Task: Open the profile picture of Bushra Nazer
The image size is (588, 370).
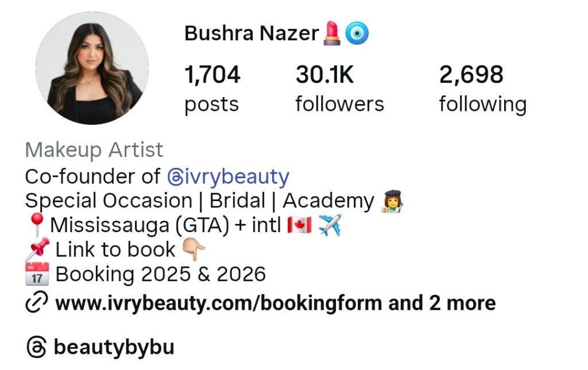Action: (92, 68)
